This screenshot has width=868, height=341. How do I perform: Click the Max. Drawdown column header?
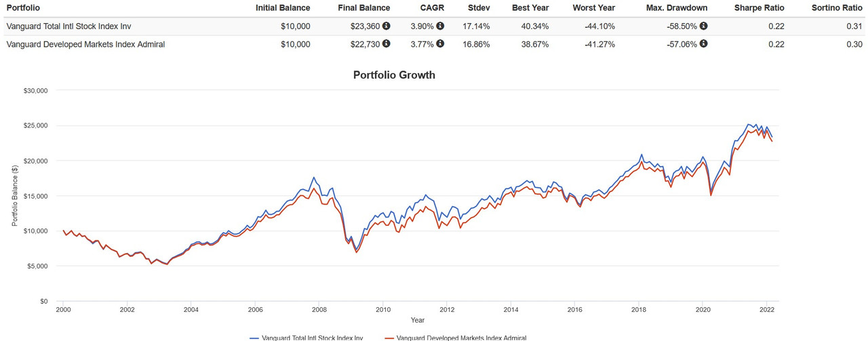pos(675,8)
